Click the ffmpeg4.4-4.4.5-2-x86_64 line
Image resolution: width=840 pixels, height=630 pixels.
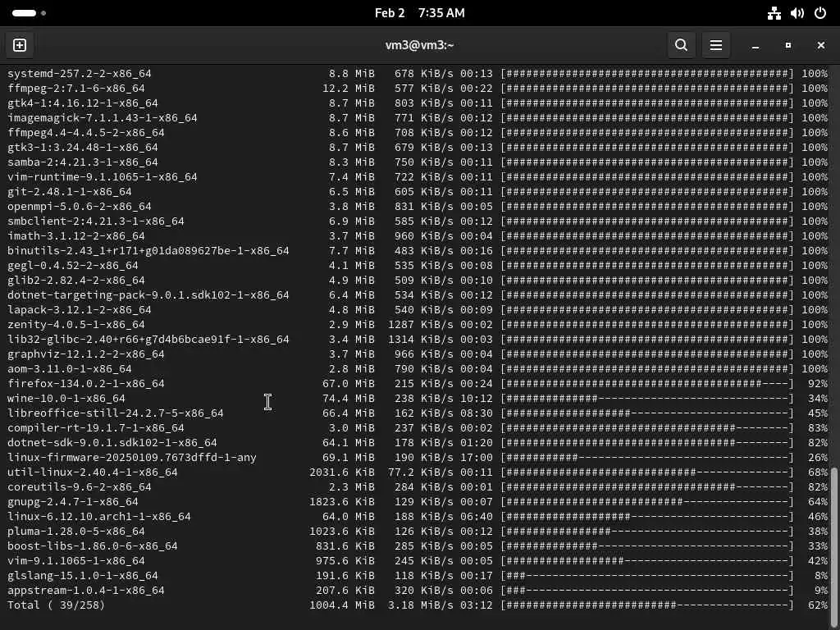coord(418,132)
